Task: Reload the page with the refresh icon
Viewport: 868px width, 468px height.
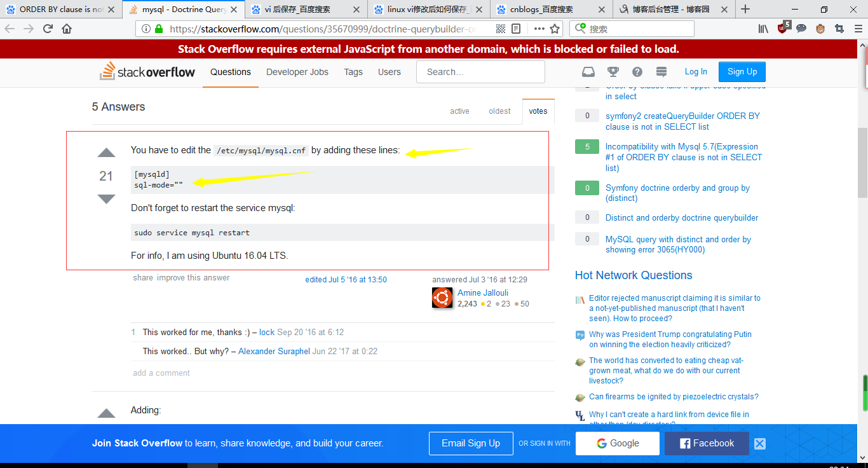Action: coord(48,29)
